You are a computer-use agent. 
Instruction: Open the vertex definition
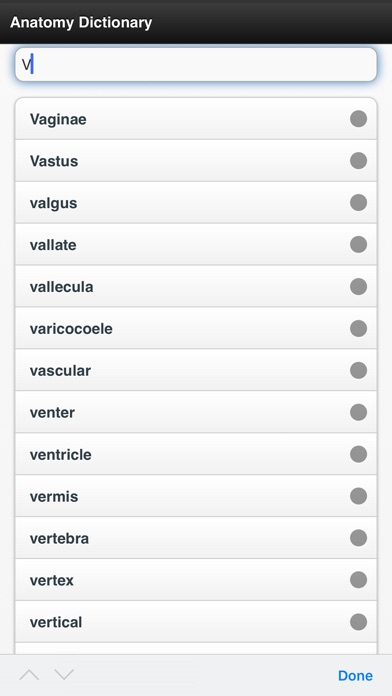[196, 580]
